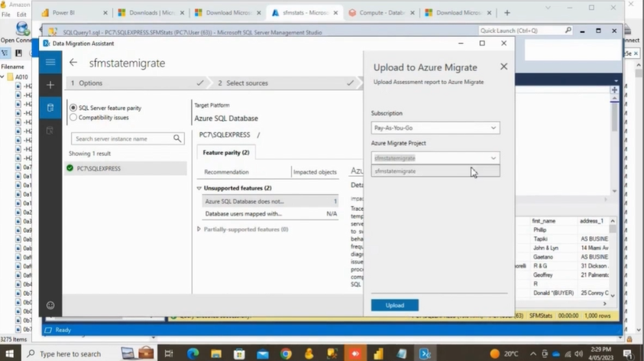Viewport: 644px width, 361px height.
Task: Open Microsoft Store from taskbar
Action: coord(239,353)
